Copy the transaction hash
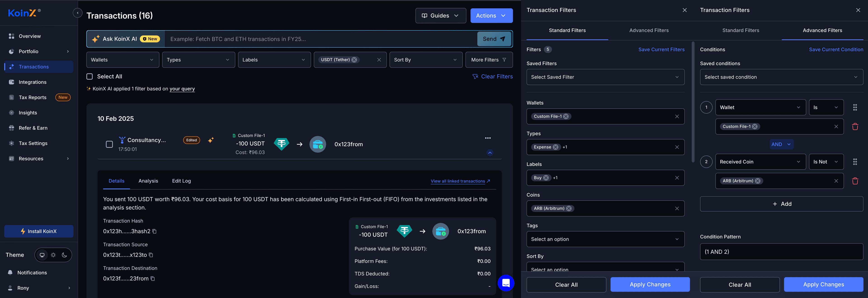 point(154,231)
